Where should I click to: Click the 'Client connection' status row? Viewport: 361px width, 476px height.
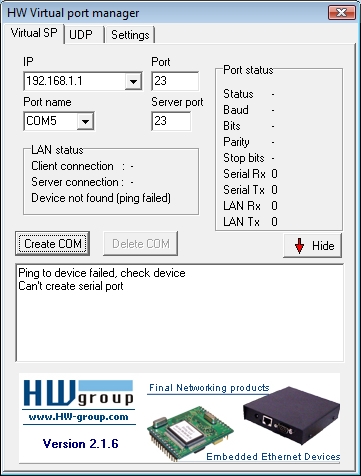[82, 166]
